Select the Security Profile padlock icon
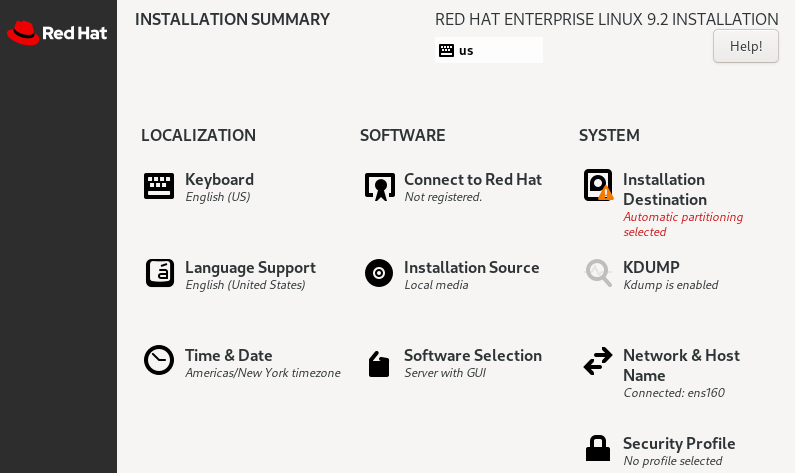Screen dimensions: 795x473 598,448
